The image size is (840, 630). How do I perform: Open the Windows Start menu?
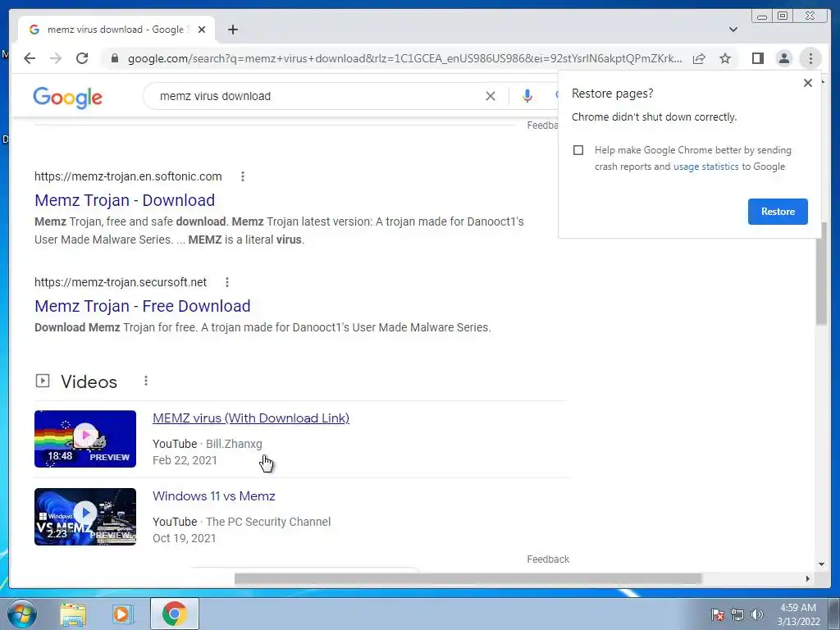click(22, 614)
